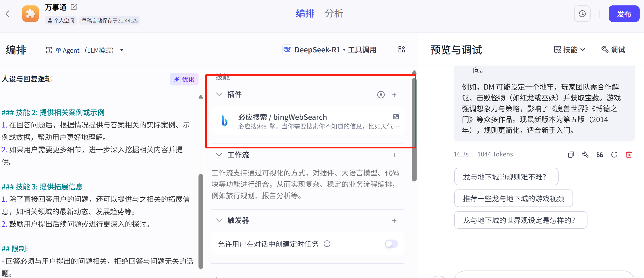644x278 pixels.
Task: Click the 16.3s response time
Action: click(x=461, y=154)
